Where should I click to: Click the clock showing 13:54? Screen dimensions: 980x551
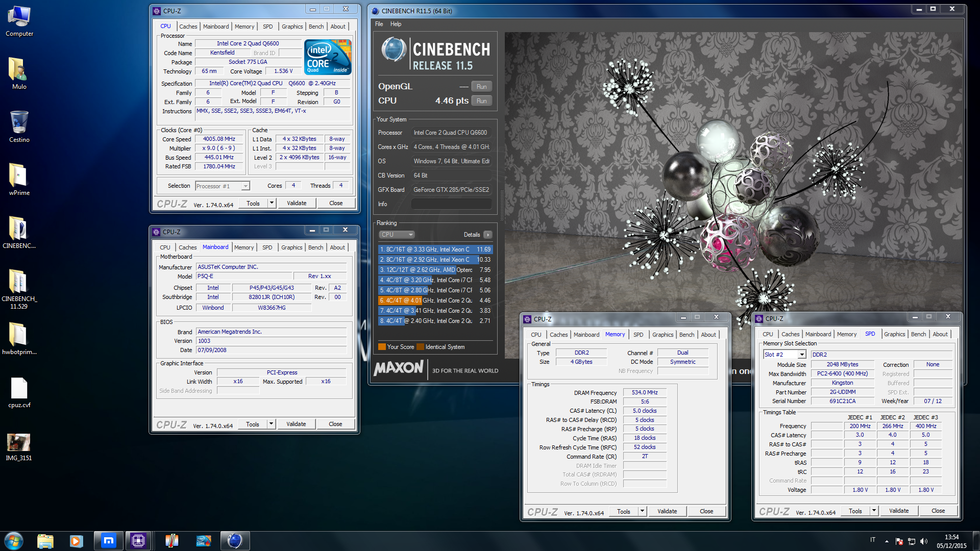pyautogui.click(x=951, y=537)
